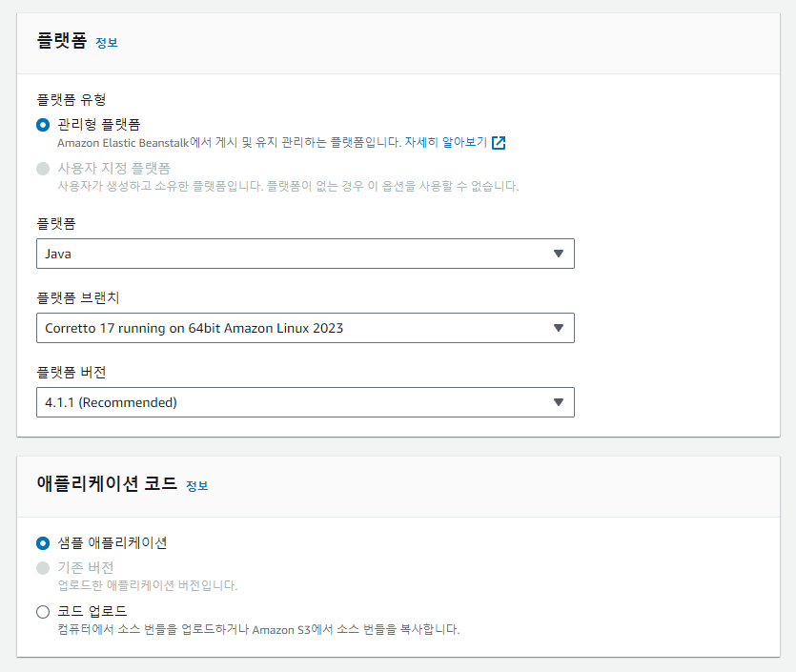Choose the 코드 업로드 radio option
Image resolution: width=796 pixels, height=672 pixels.
[43, 612]
